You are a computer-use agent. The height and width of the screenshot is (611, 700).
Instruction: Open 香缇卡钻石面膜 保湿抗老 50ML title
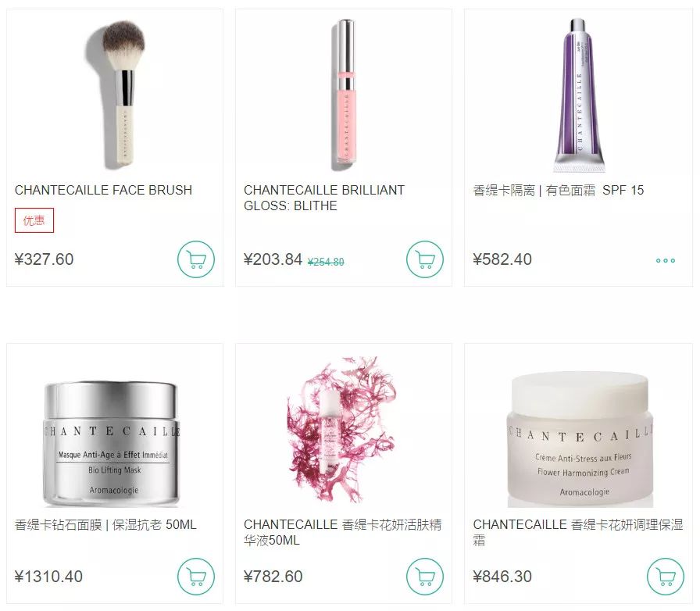[105, 524]
